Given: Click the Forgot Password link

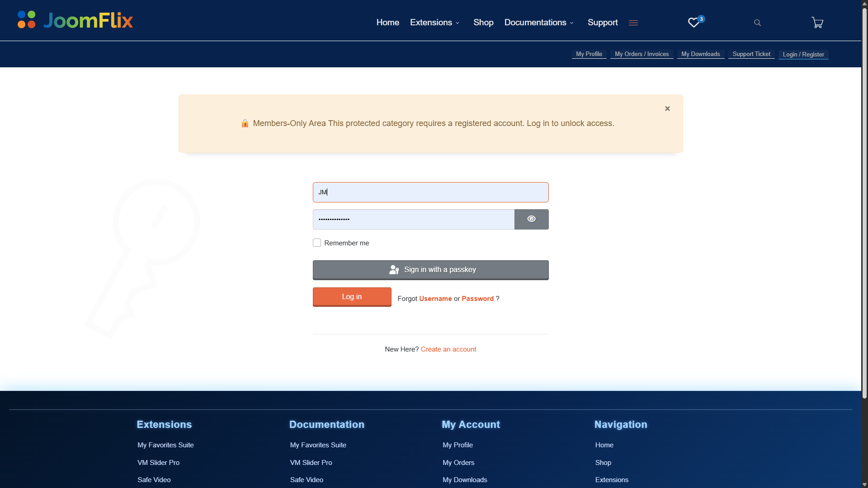Looking at the screenshot, I should [477, 299].
